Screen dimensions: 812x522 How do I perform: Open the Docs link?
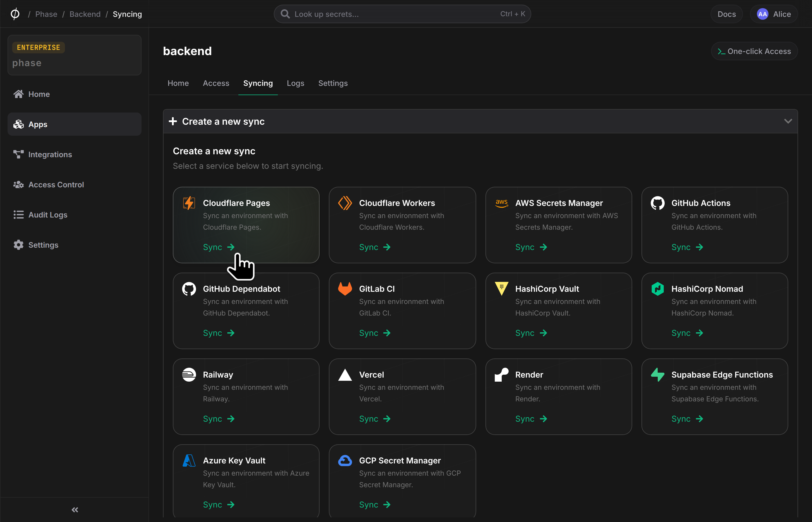726,14
